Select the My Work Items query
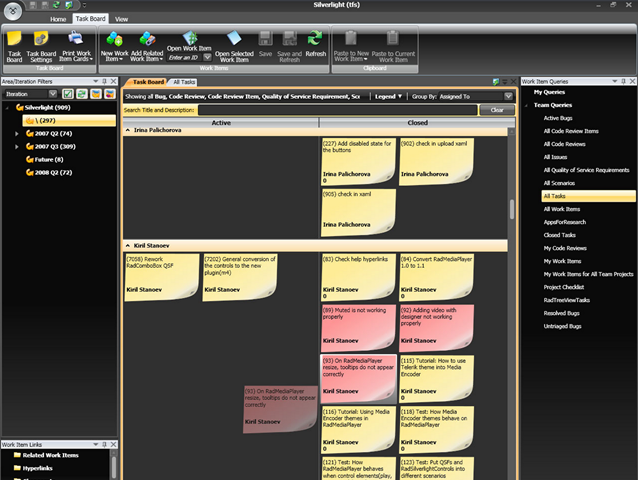638x480 pixels. (x=562, y=261)
